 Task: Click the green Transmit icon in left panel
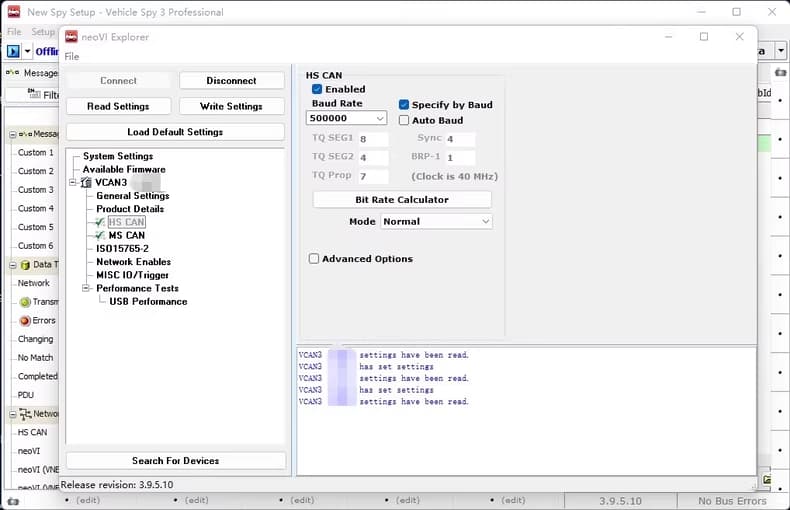pyautogui.click(x=25, y=302)
